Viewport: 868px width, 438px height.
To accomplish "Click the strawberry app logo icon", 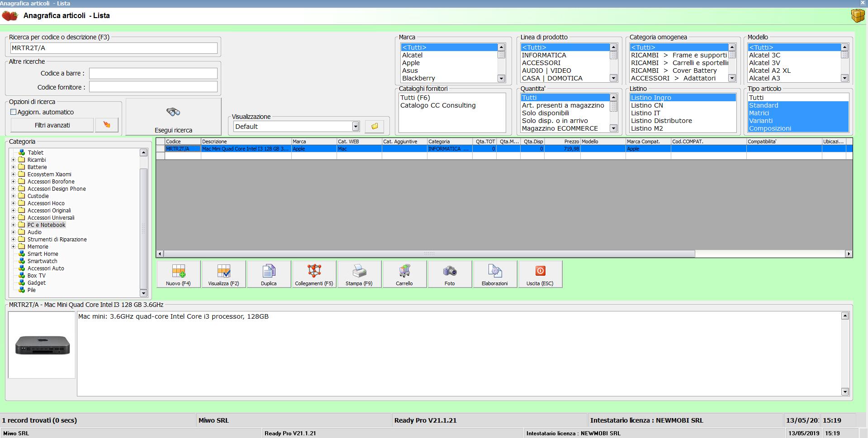I will 10,16.
